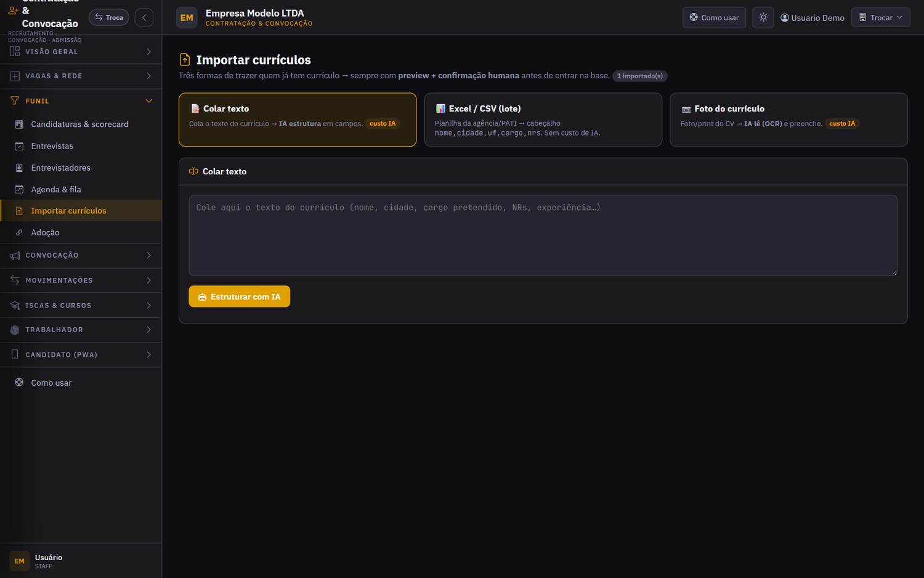Click the Candidato (PWA) phone icon
The height and width of the screenshot is (578, 924).
coord(15,355)
